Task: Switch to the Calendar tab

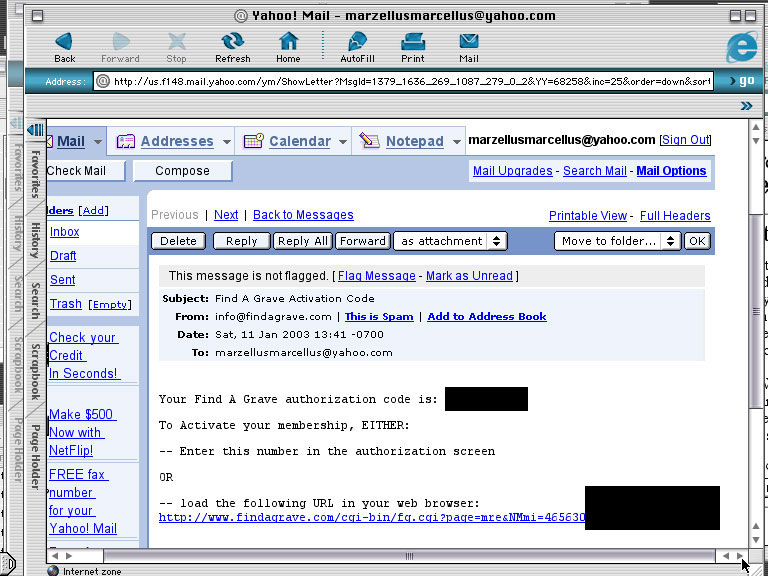Action: coord(298,141)
